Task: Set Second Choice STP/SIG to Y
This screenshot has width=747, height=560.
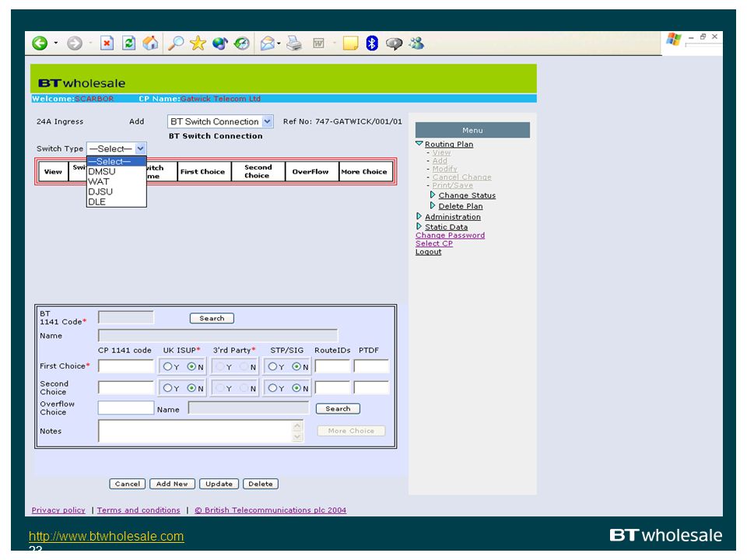Action: [x=272, y=388]
